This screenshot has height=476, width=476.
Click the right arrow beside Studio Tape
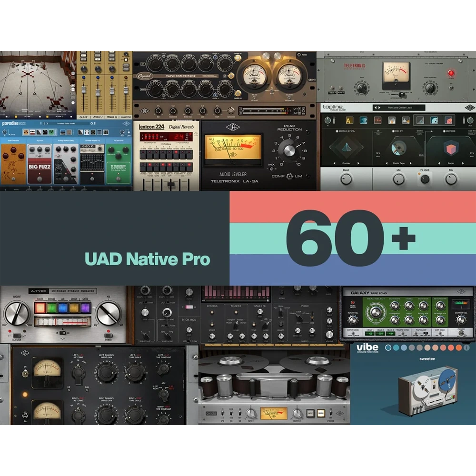click(410, 163)
